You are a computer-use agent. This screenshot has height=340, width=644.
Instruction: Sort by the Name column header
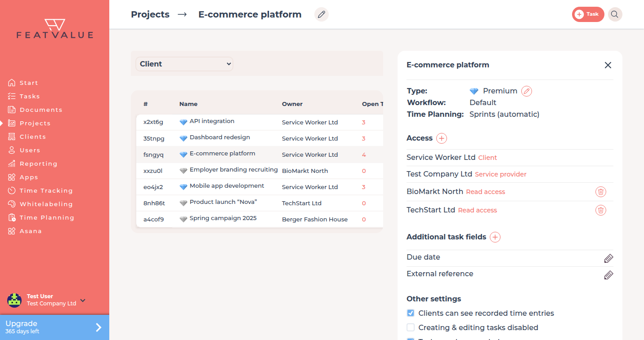coord(188,104)
